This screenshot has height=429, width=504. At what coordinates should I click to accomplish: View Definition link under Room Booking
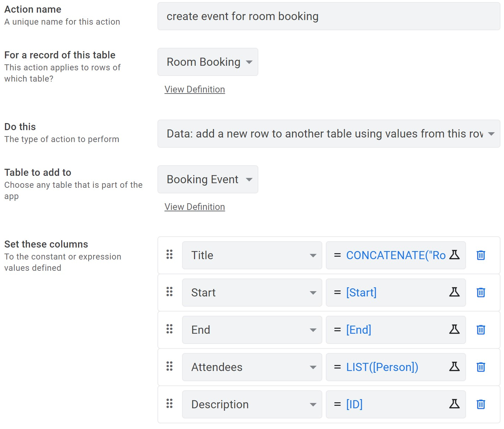(195, 90)
